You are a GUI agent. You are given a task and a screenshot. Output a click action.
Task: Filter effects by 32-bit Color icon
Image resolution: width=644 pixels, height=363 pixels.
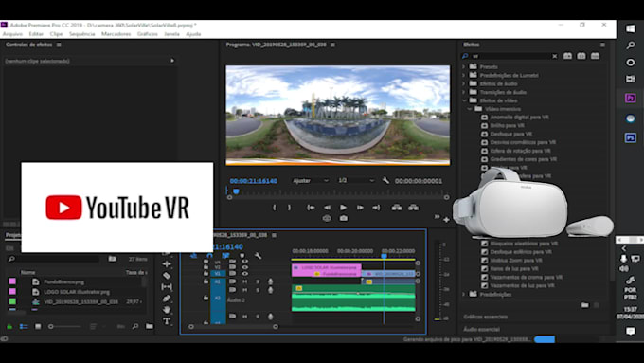click(581, 56)
